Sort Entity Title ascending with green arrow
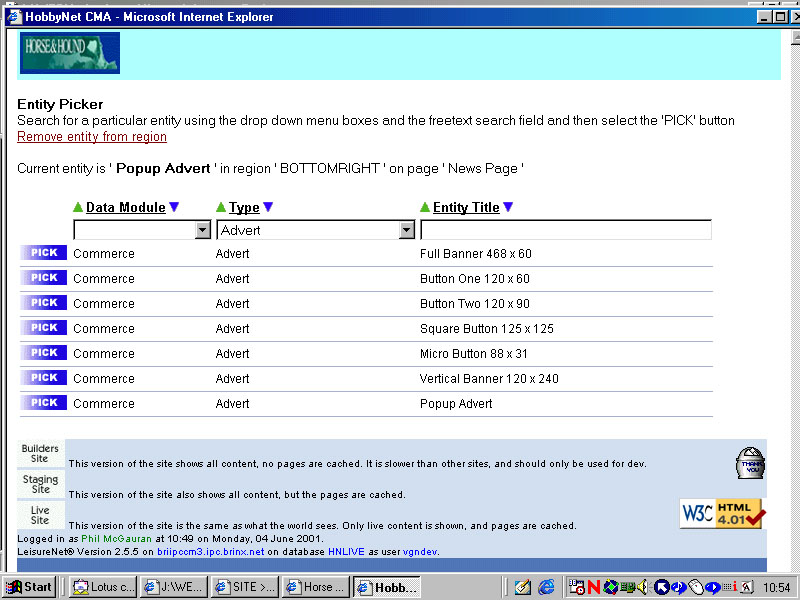The height and width of the screenshot is (600, 800). (x=425, y=207)
